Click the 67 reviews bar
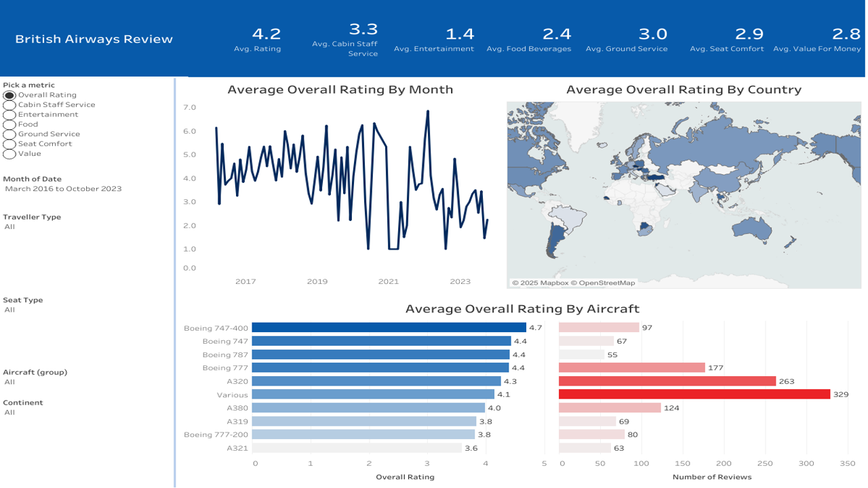Image resolution: width=868 pixels, height=488 pixels. (587, 341)
